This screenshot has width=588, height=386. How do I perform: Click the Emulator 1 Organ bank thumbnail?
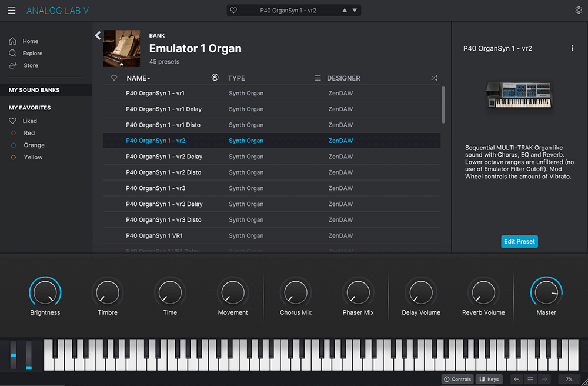(x=122, y=48)
